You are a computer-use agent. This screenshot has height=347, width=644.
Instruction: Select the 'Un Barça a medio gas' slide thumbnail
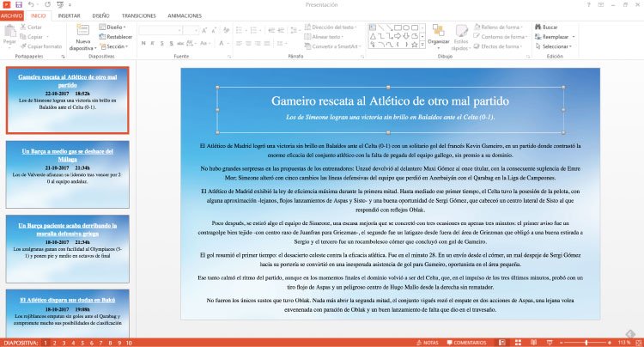[67, 174]
